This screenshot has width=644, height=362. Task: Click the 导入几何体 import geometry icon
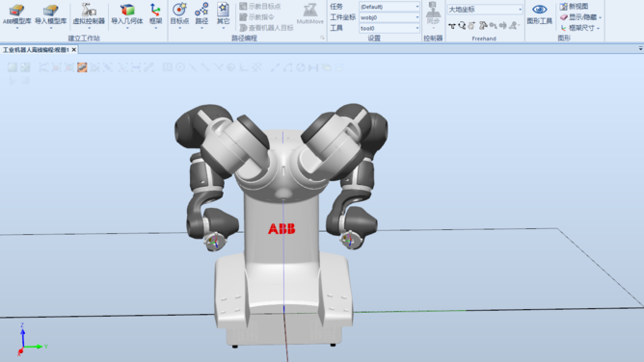[127, 14]
